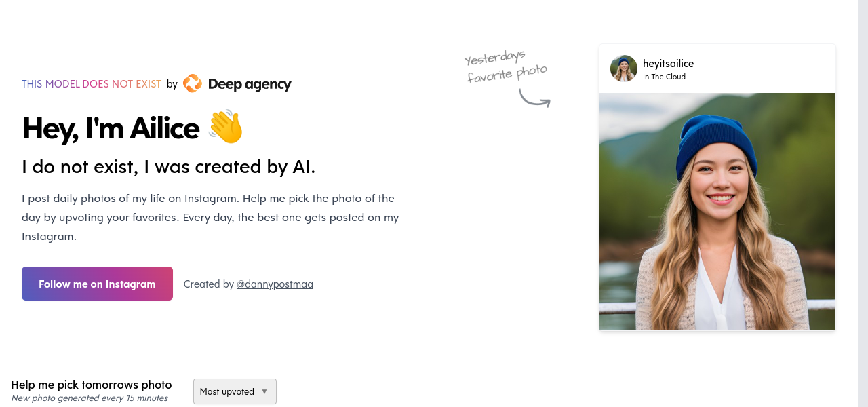Viewport: 868px width, 407px height.
Task: Open the Deep agency brand name link
Action: (x=250, y=84)
